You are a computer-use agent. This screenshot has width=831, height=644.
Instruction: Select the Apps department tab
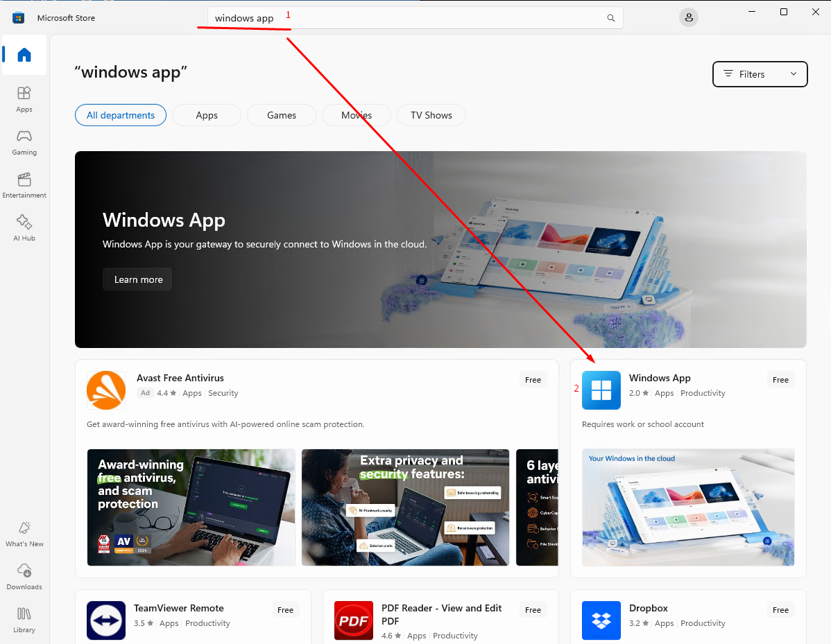point(207,115)
